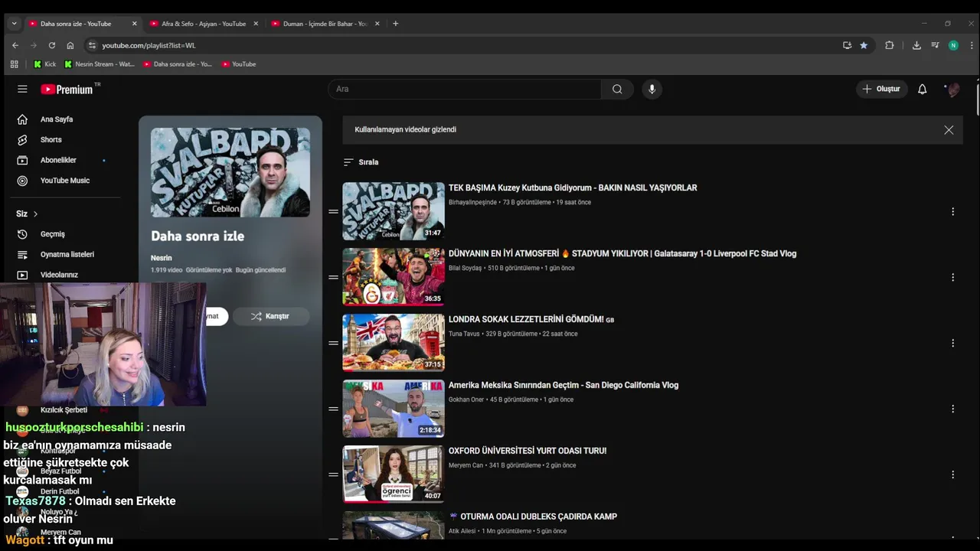Viewport: 980px width, 551px height.
Task: Open the tab search dropdown arrow
Action: [14, 24]
